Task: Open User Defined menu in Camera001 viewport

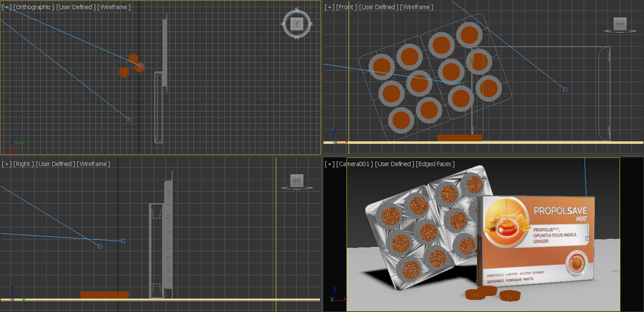Action: pyautogui.click(x=394, y=164)
